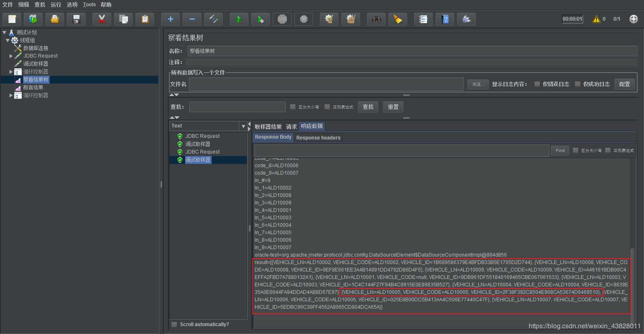The height and width of the screenshot is (334, 644).
Task: Click the 配置 button
Action: [x=625, y=84]
